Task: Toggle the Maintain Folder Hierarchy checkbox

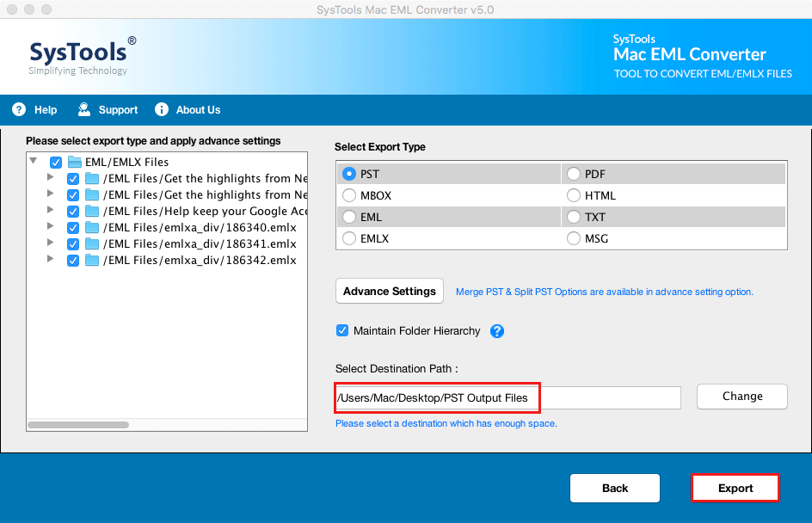Action: click(342, 330)
